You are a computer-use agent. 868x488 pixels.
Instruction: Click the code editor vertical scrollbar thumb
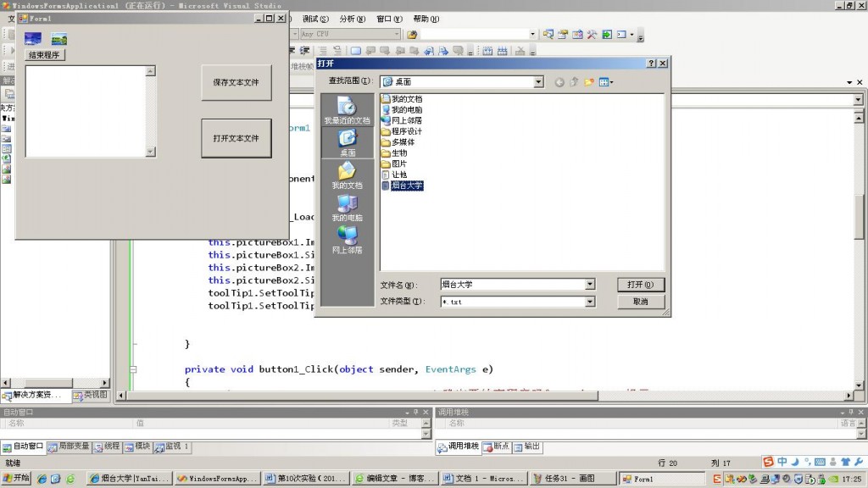(x=859, y=217)
